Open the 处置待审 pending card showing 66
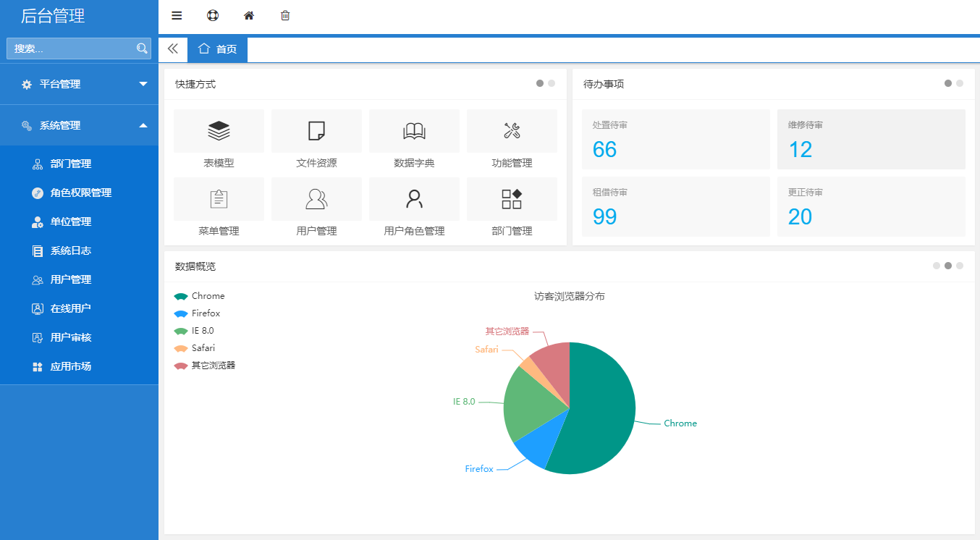The width and height of the screenshot is (980, 540). pos(675,140)
